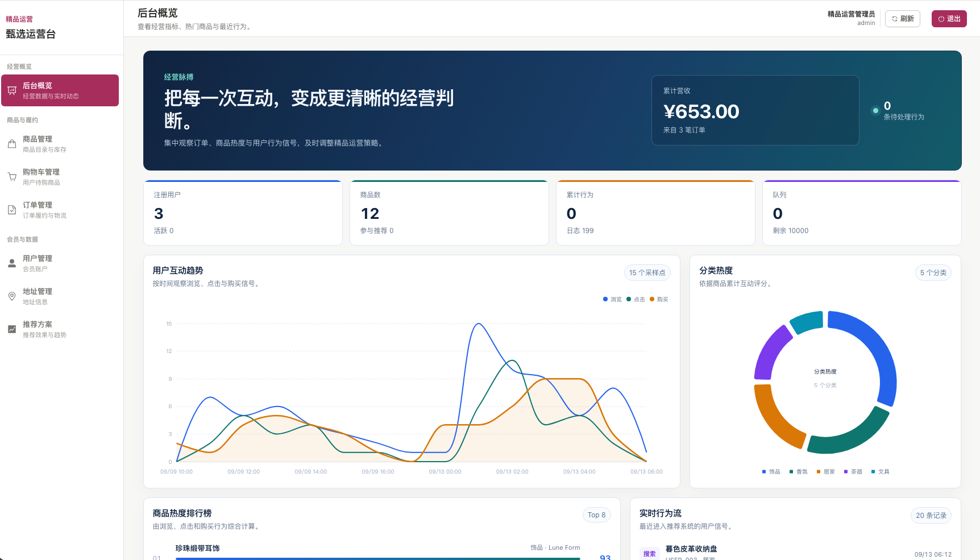Screen dimensions: 980x560
Task: Toggle 文具 category in donut legend
Action: (x=880, y=471)
